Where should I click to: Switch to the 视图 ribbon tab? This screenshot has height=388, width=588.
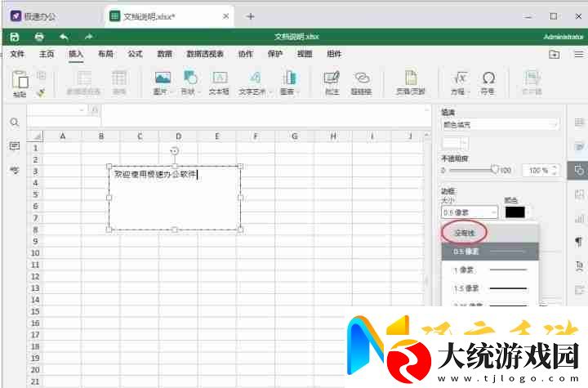pyautogui.click(x=305, y=54)
